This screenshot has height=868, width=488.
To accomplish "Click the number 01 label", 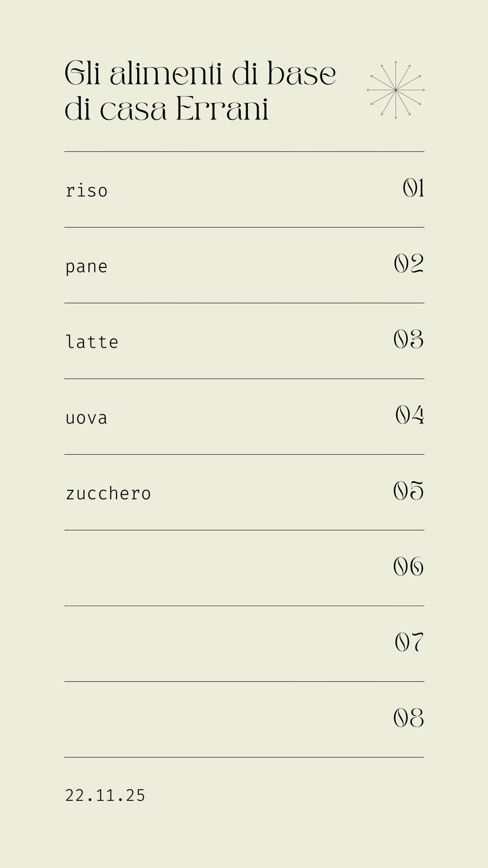I will (x=413, y=188).
